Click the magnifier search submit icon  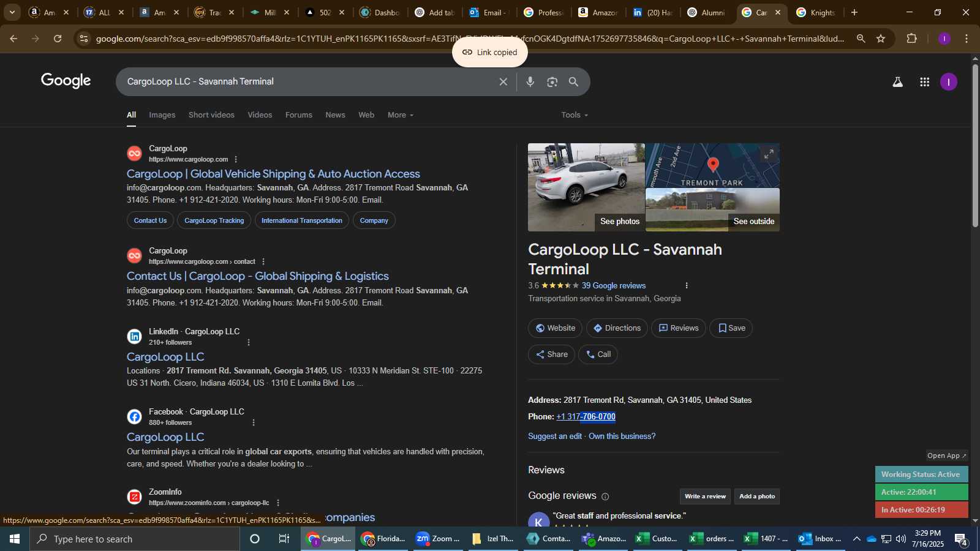pyautogui.click(x=573, y=81)
